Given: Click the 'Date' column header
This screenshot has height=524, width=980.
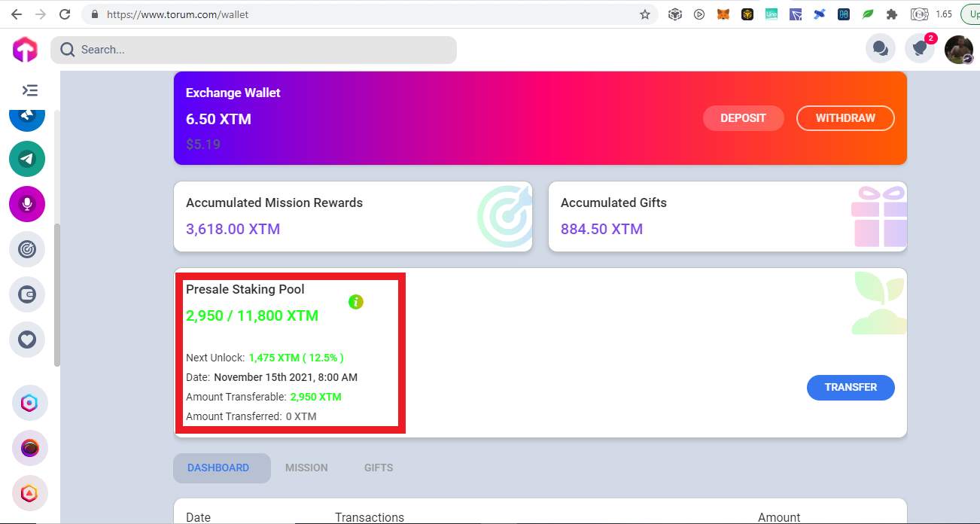Looking at the screenshot, I should (199, 517).
